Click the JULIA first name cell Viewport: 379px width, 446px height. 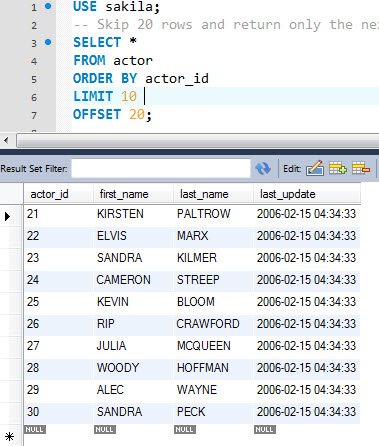pyautogui.click(x=133, y=346)
